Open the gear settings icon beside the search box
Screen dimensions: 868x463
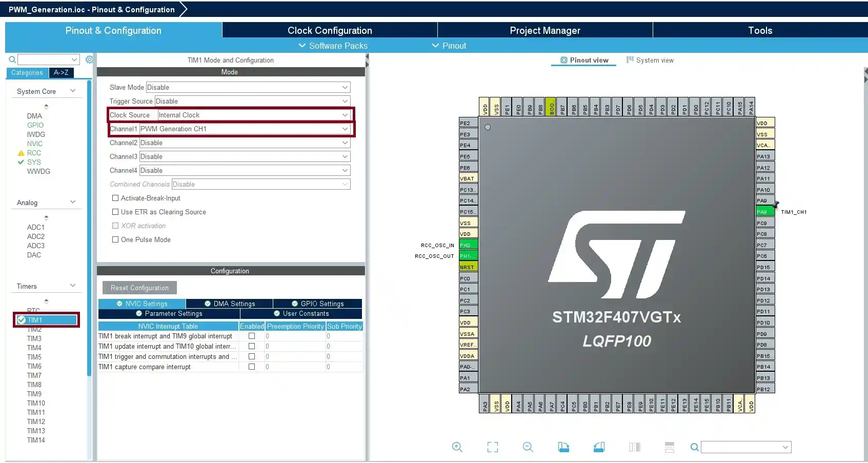click(x=89, y=59)
